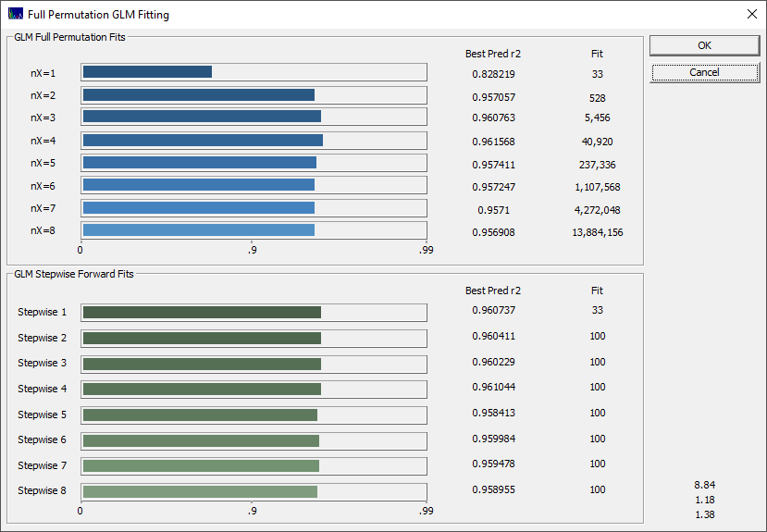This screenshot has width=767, height=532.
Task: Click the nX=7 progress bar
Action: pyautogui.click(x=254, y=208)
